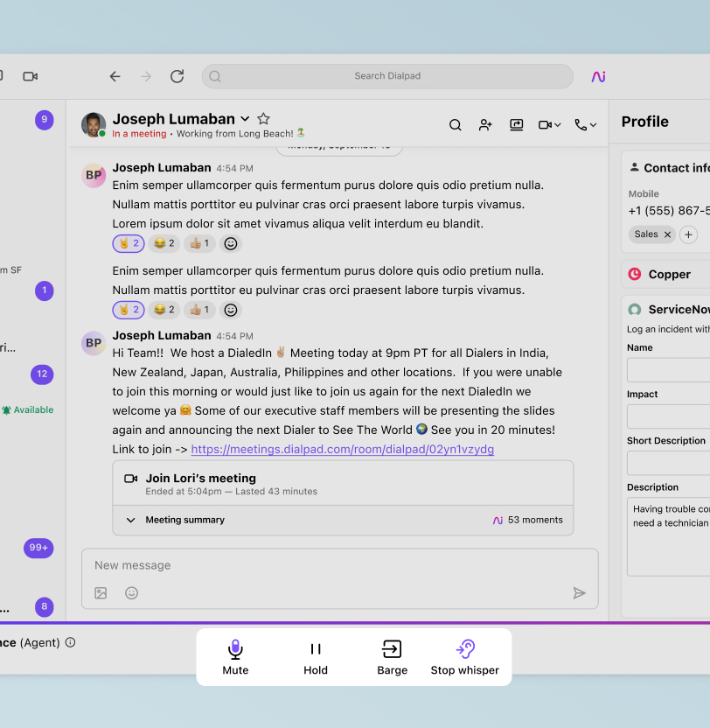Toggle laughing reaction on second message

click(x=164, y=310)
